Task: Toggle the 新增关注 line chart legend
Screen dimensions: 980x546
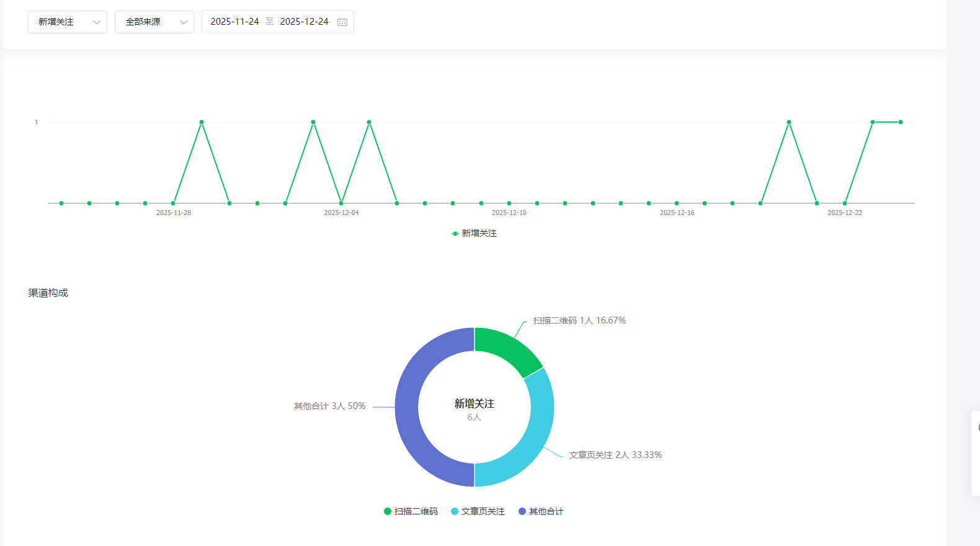Action: pos(474,233)
